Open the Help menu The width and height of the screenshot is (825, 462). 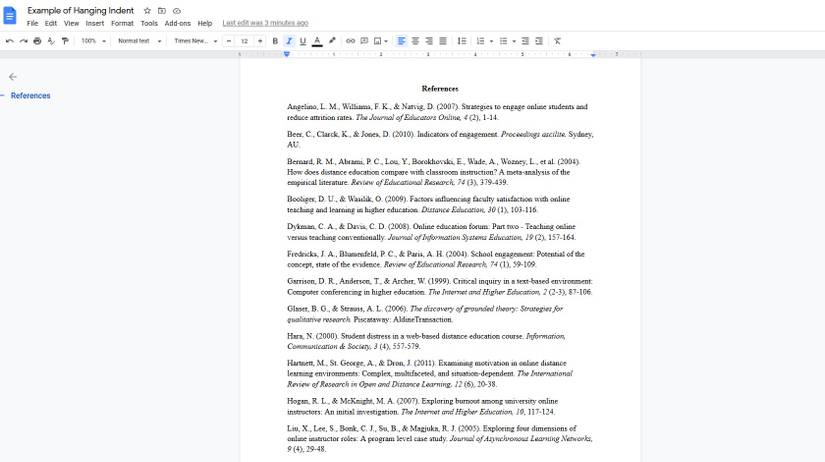tap(205, 23)
